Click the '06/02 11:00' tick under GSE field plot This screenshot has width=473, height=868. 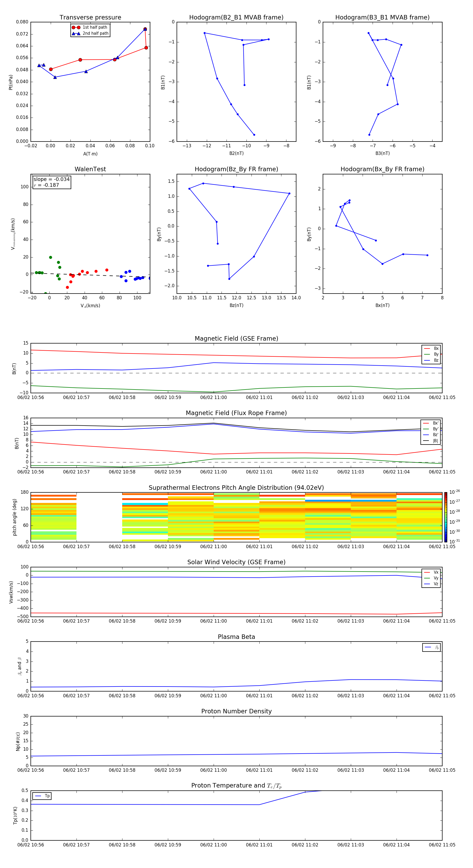[213, 398]
